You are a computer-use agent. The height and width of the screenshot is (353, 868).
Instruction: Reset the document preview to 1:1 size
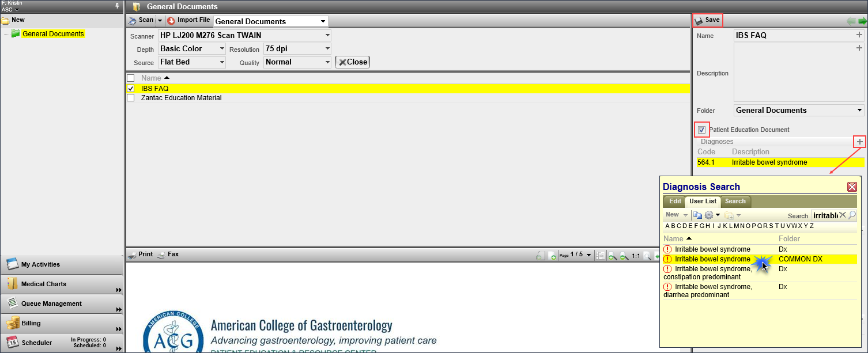click(x=636, y=255)
